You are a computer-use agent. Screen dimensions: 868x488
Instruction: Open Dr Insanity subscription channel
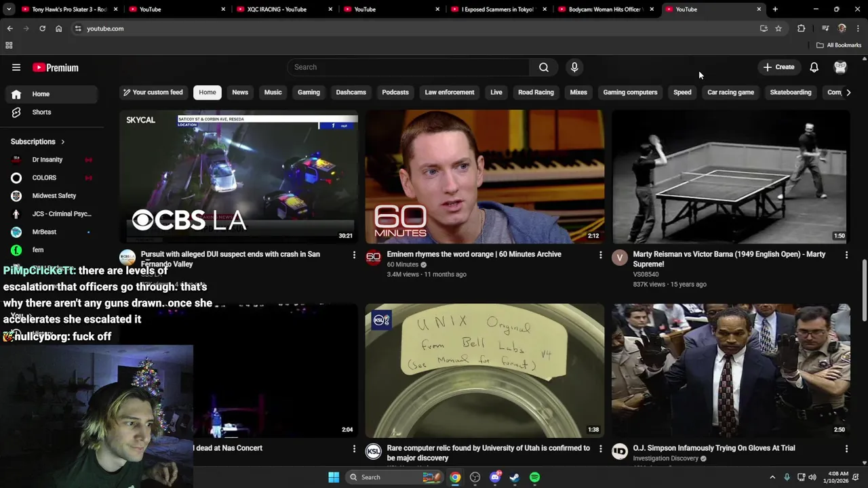[52, 160]
